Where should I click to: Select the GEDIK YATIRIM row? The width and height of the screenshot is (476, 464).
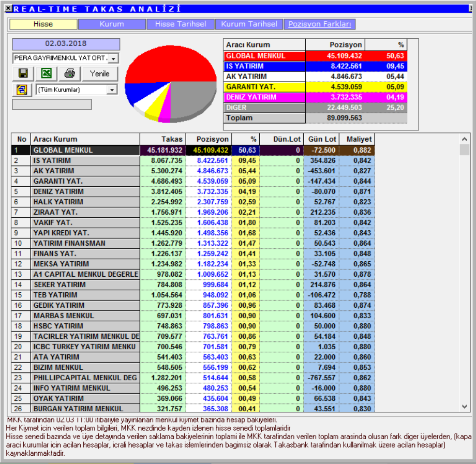[193, 305]
